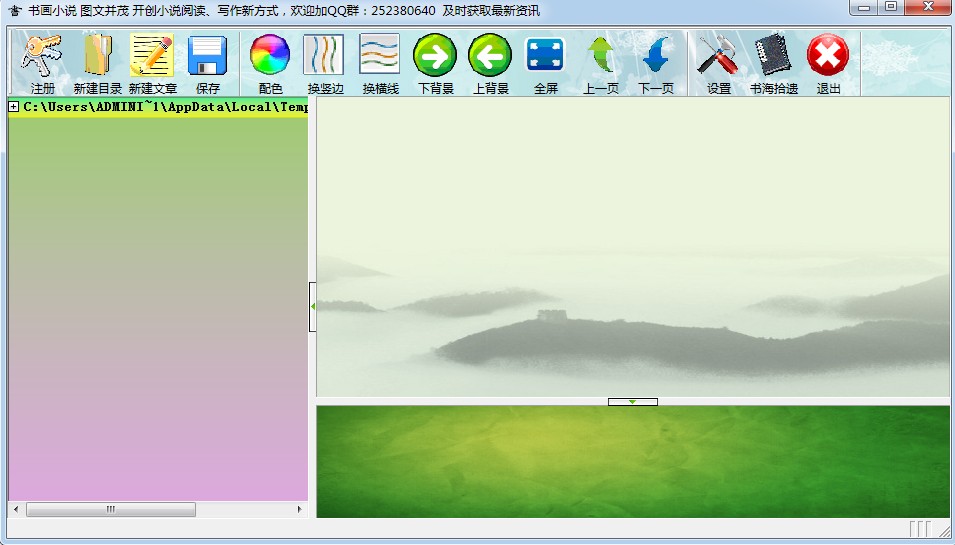Open 设置 settings tools icon

[x=719, y=63]
